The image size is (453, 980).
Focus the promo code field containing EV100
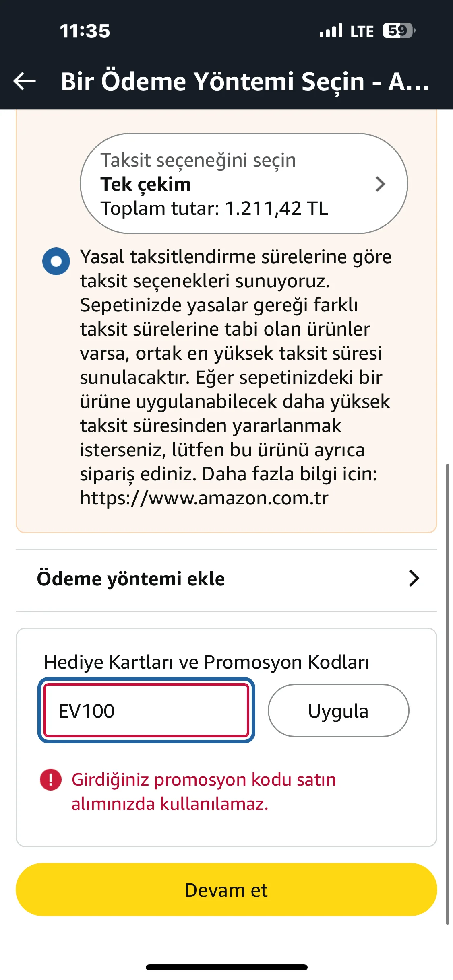pos(146,711)
